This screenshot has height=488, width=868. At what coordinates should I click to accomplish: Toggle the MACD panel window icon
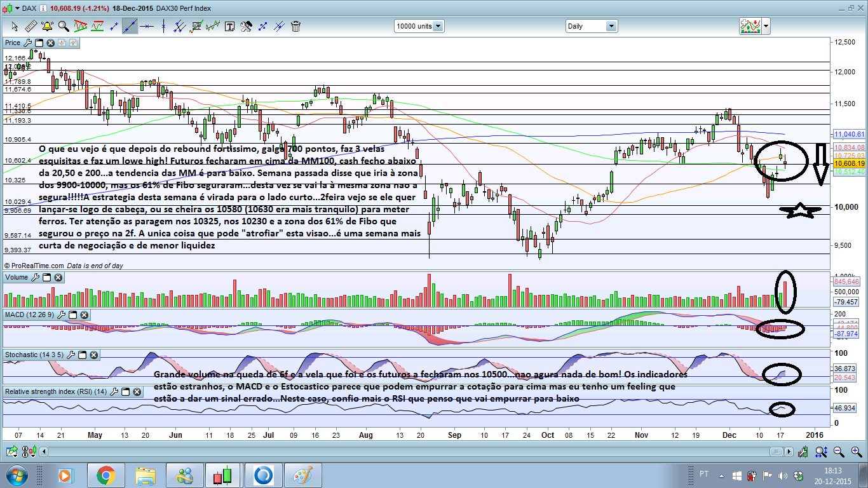72,315
